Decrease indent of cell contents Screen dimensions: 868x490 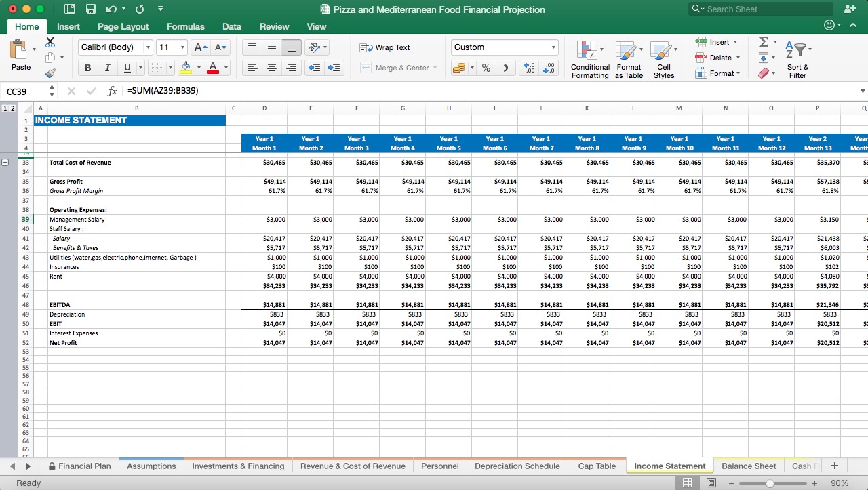coord(314,68)
